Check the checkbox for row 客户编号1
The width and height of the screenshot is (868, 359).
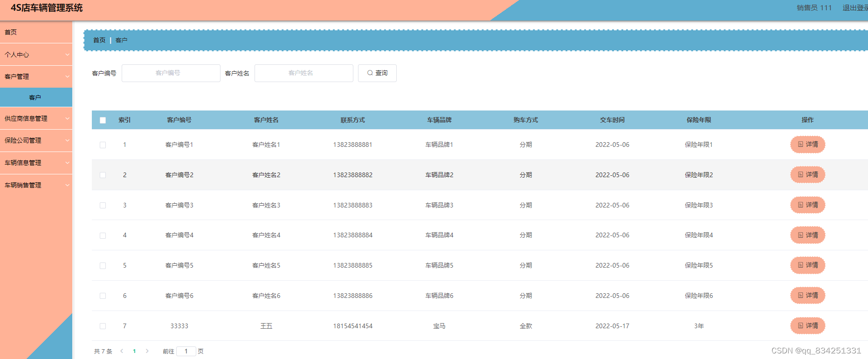click(103, 145)
